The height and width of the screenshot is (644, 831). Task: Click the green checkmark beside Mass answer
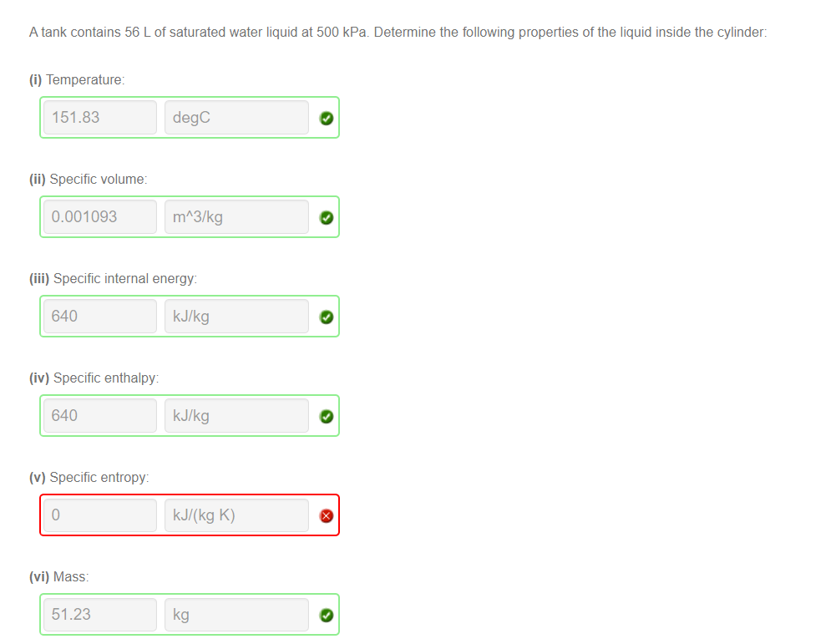[326, 615]
